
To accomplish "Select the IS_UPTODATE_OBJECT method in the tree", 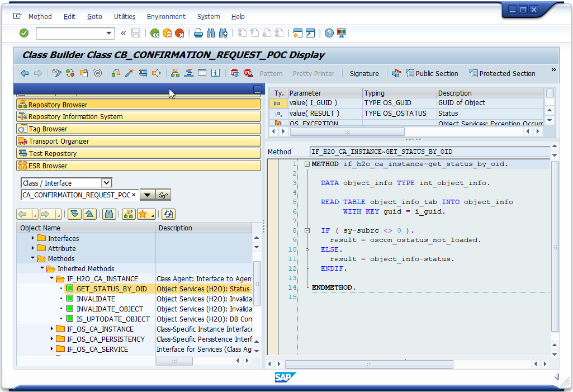I will click(x=113, y=319).
